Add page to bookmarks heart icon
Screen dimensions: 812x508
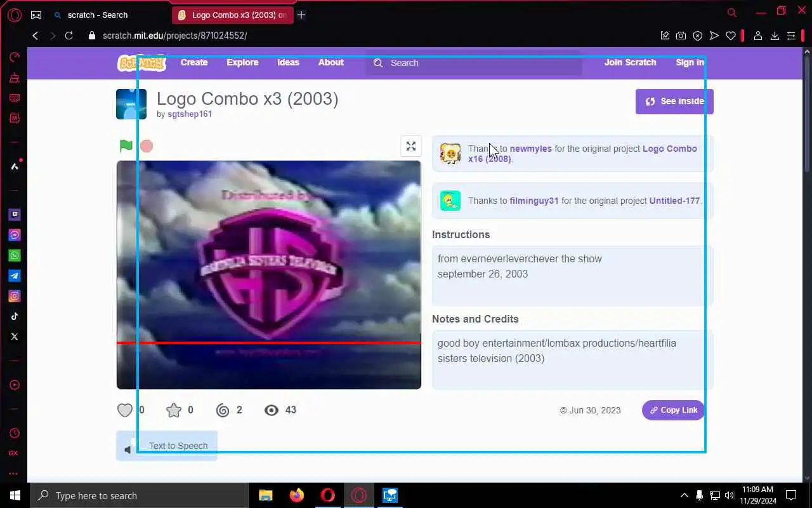coord(731,36)
